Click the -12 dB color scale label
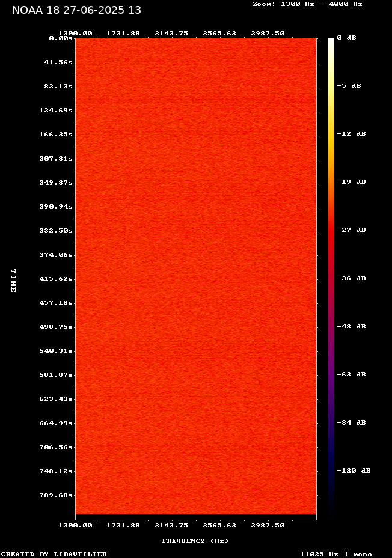392x558 pixels. pyautogui.click(x=352, y=134)
